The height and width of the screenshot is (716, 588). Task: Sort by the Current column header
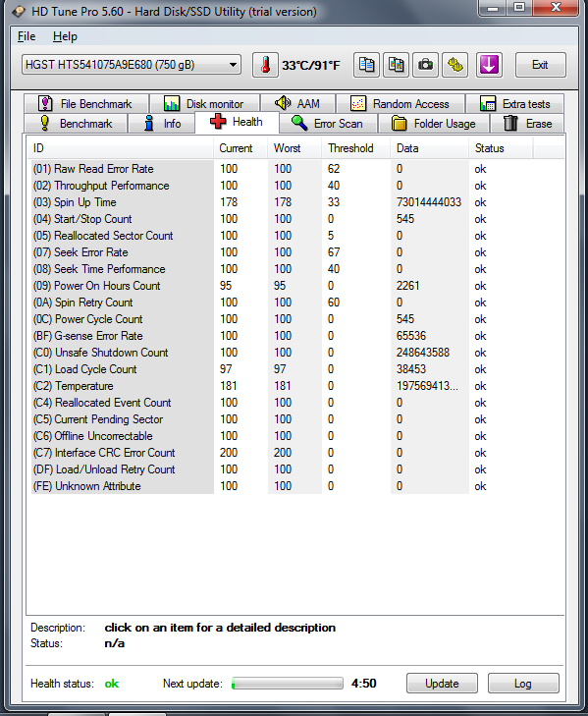(x=241, y=148)
